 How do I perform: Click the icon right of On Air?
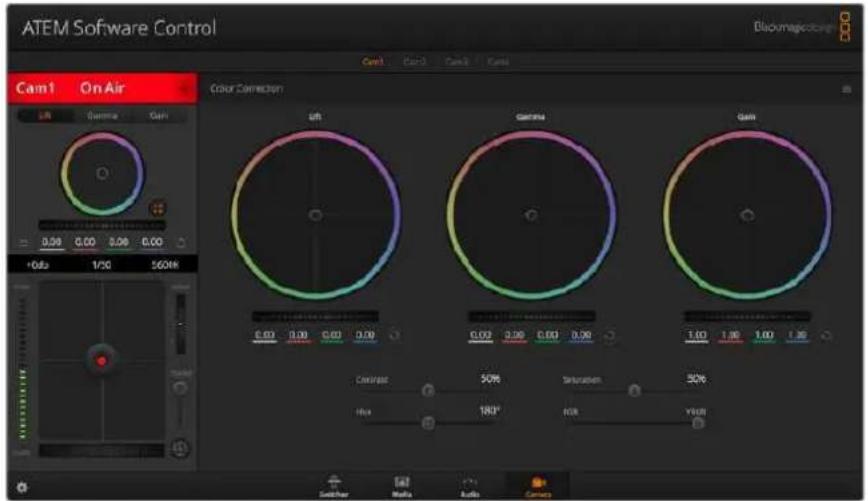183,89
